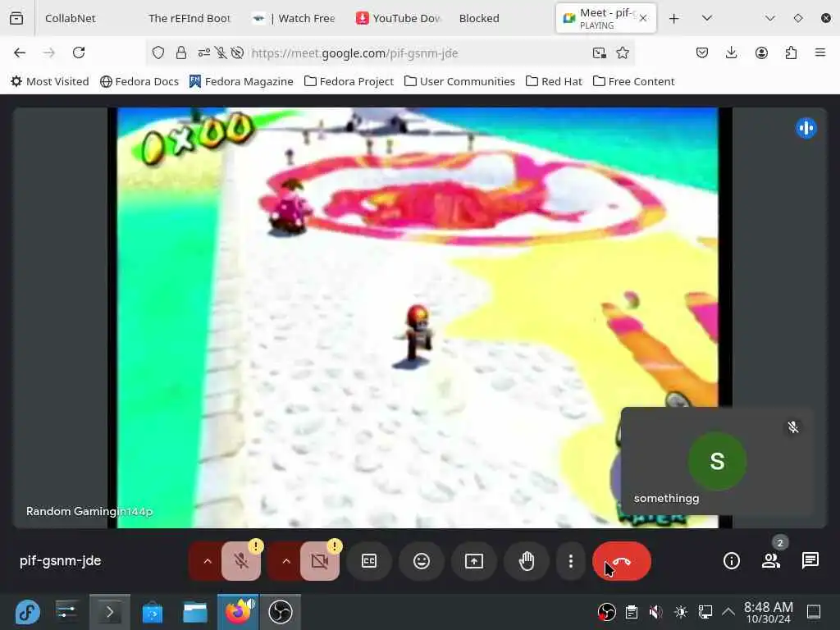Switch to the YouTube Downloader tab

tap(399, 18)
